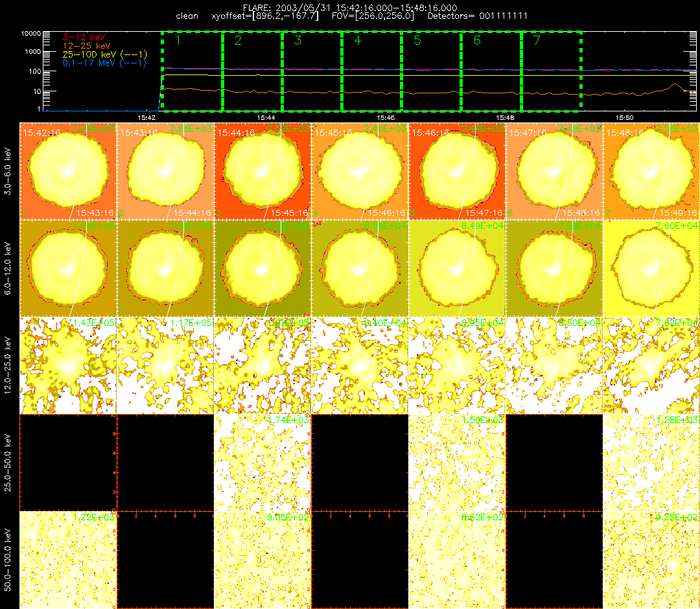This screenshot has width=700, height=609.
Task: View the 25.0-50.0 keV image labeled 1.28E+03
Action: coord(651,463)
